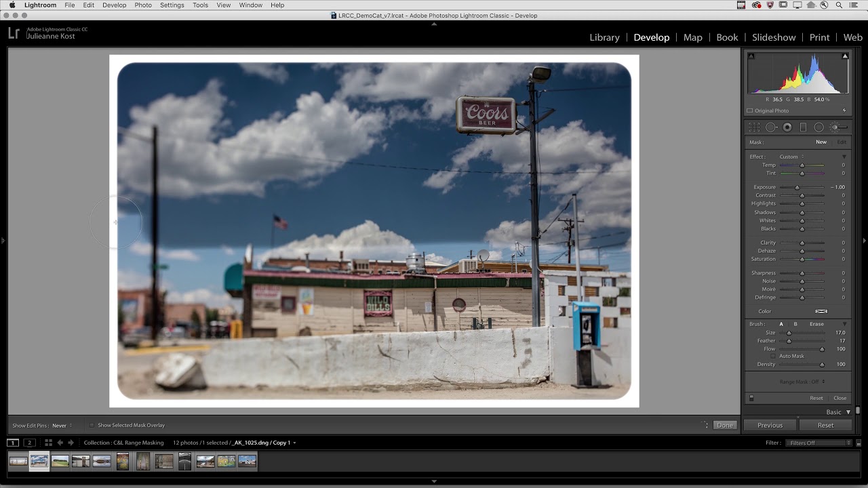Click the Feather slider handle
The width and height of the screenshot is (868, 488).
(x=789, y=341)
